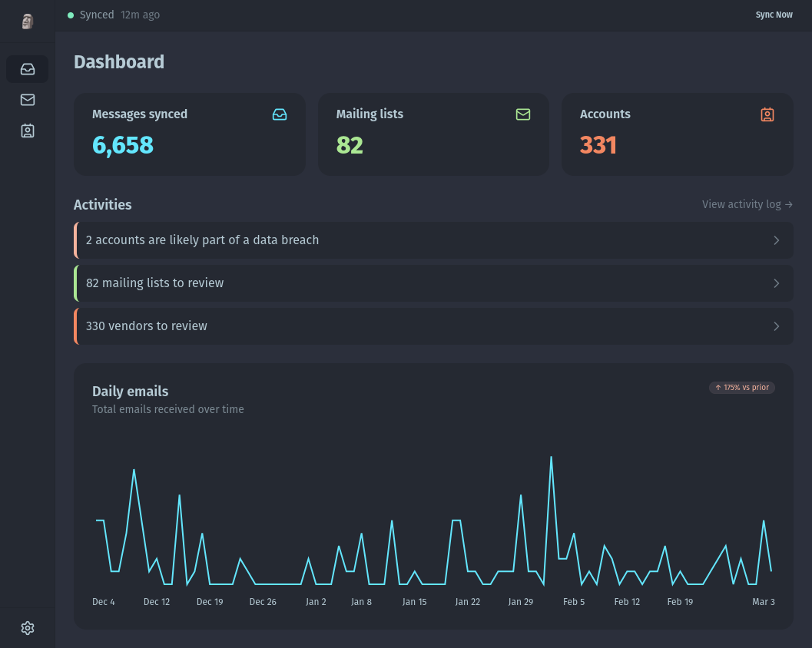Expand chevron on data breach row
The image size is (812, 648).
click(776, 240)
